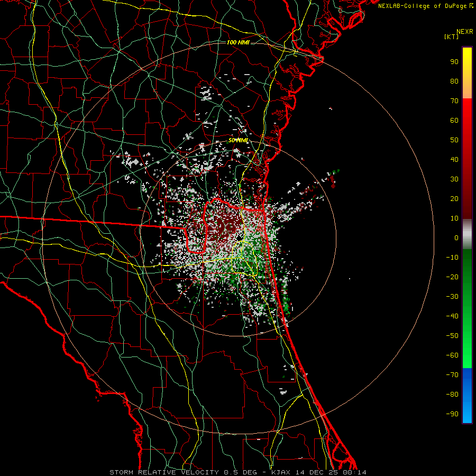Image resolution: width=476 pixels, height=476 pixels.
Task: Click the blue bottom segment of velocity colorbar
Action: (x=467, y=396)
